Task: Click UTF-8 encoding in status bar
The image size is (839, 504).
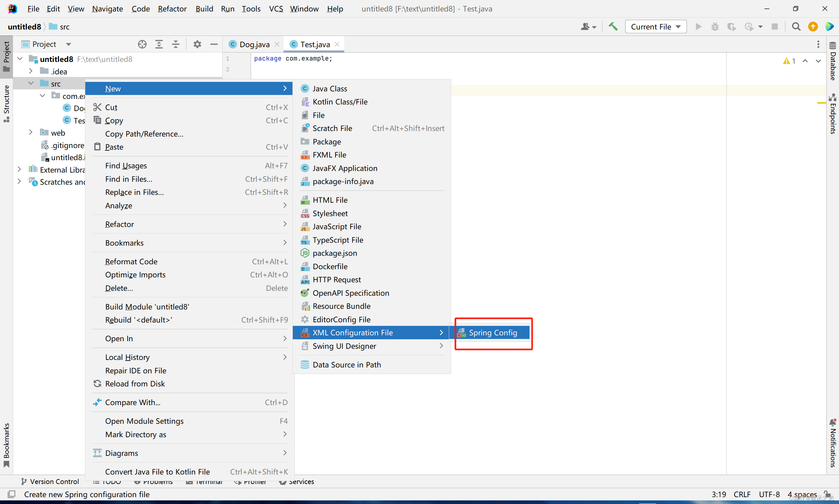Action: point(769,495)
